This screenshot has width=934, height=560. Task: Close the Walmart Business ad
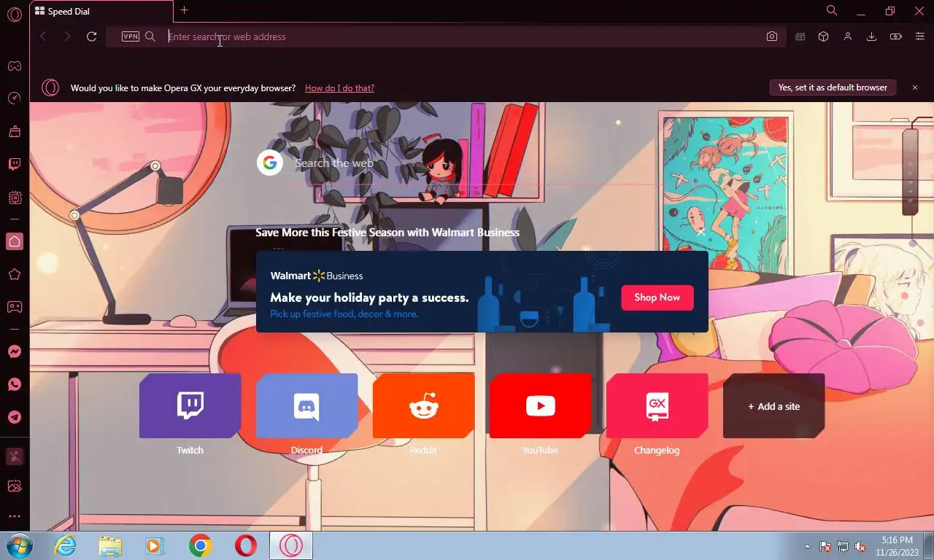click(x=700, y=233)
